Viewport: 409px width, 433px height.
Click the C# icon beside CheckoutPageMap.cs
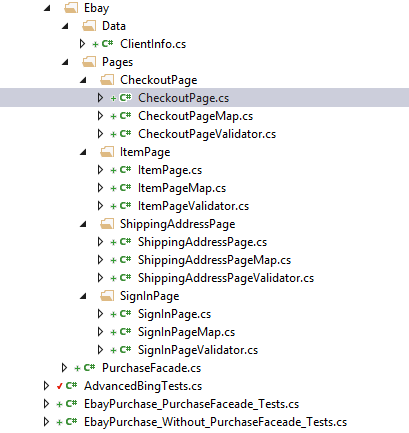point(125,116)
